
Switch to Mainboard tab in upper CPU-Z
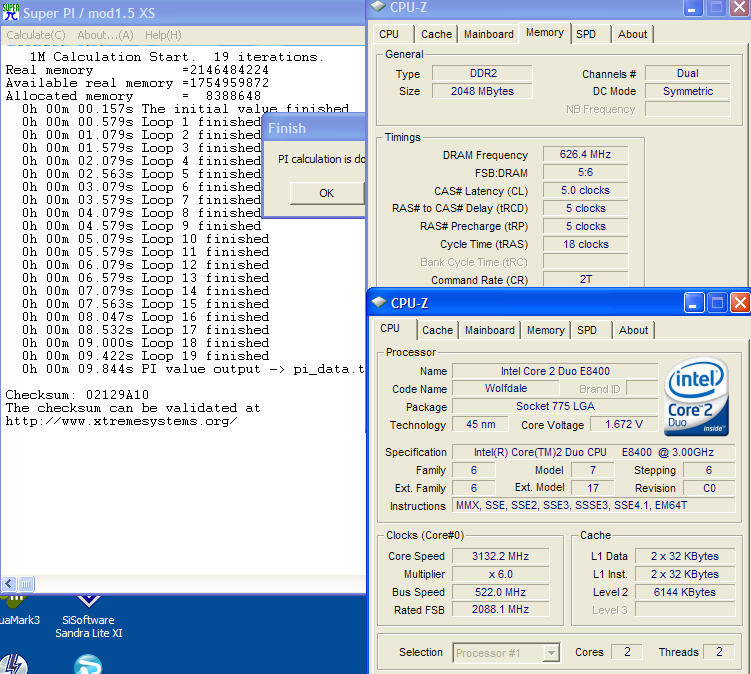pyautogui.click(x=489, y=34)
